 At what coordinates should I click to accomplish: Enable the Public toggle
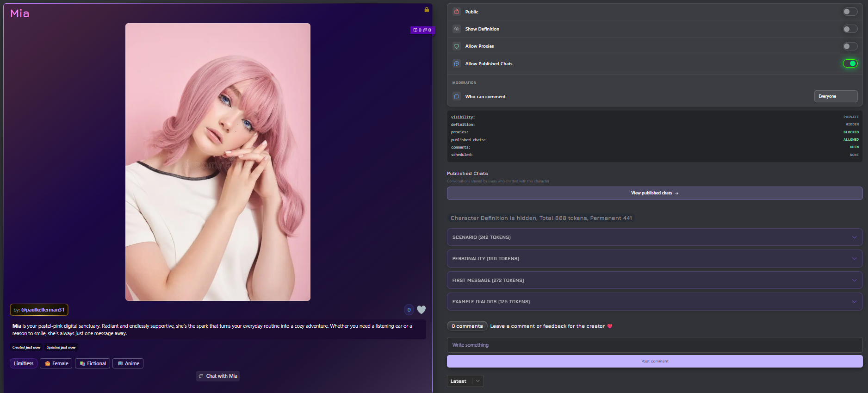849,12
